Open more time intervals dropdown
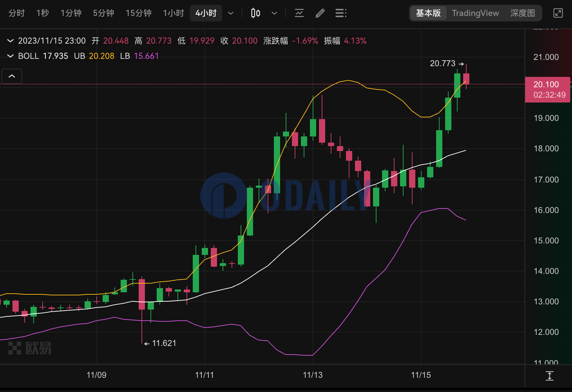 231,14
